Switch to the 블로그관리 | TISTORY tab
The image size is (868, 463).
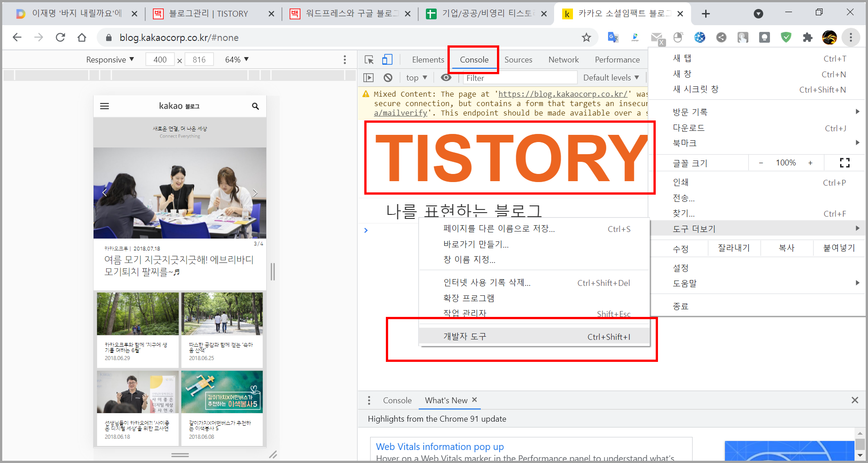[x=208, y=14]
